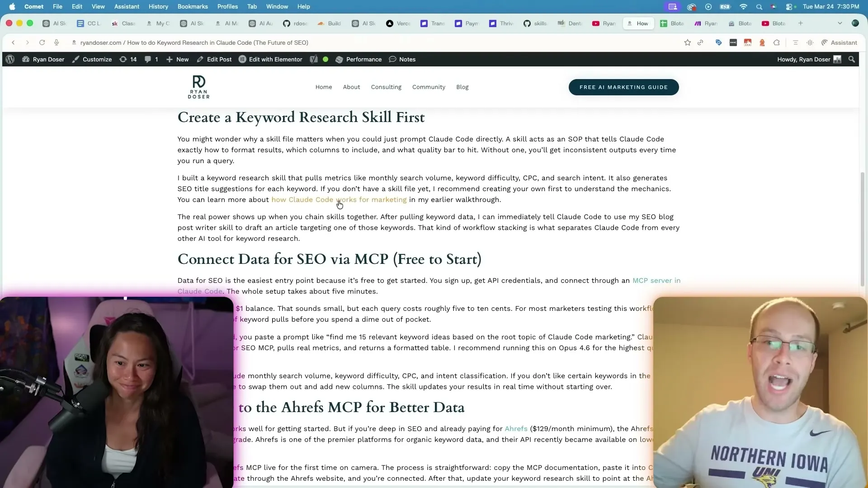Open the browser profile avatar
868x488 pixels.
pos(855,23)
